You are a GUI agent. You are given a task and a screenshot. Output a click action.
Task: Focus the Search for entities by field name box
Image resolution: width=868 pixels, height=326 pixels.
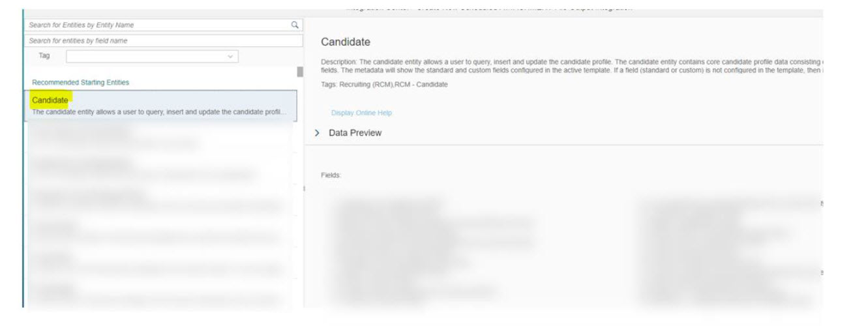point(164,41)
